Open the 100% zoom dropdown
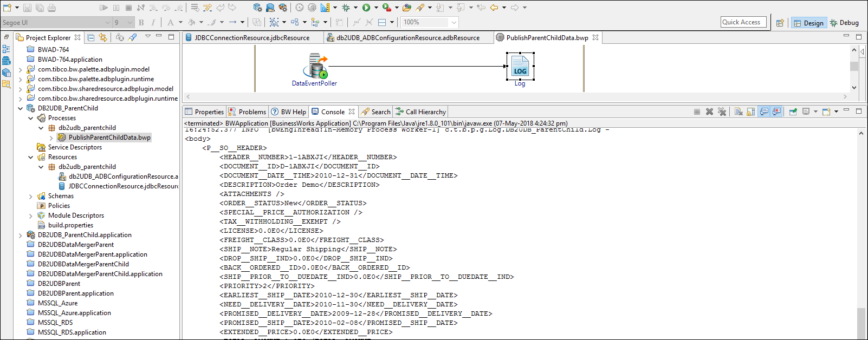868x340 pixels. pyautogui.click(x=454, y=22)
